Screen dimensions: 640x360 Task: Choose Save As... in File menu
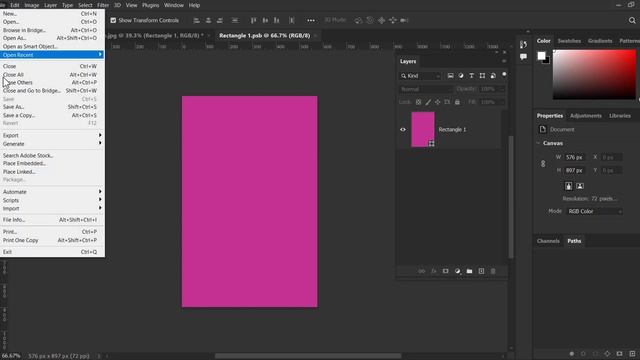tap(51, 107)
